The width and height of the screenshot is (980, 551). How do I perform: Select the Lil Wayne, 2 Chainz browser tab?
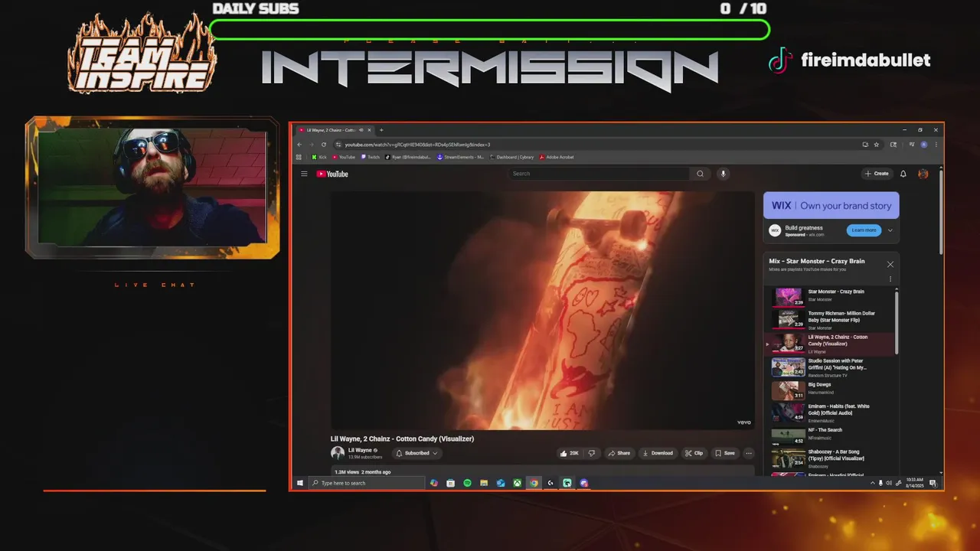click(x=332, y=130)
